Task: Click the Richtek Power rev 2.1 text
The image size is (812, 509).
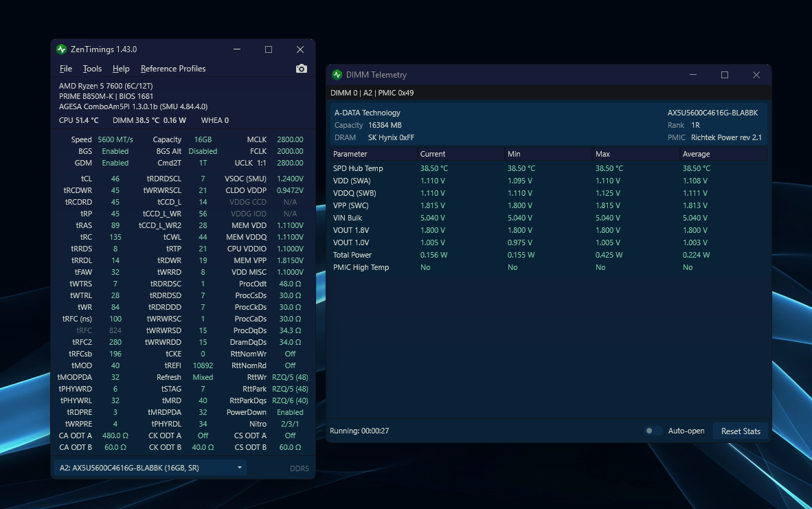Action: click(726, 137)
